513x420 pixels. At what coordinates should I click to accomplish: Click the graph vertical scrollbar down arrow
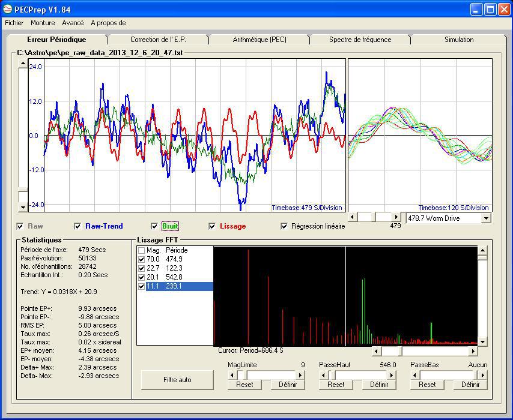pos(23,207)
